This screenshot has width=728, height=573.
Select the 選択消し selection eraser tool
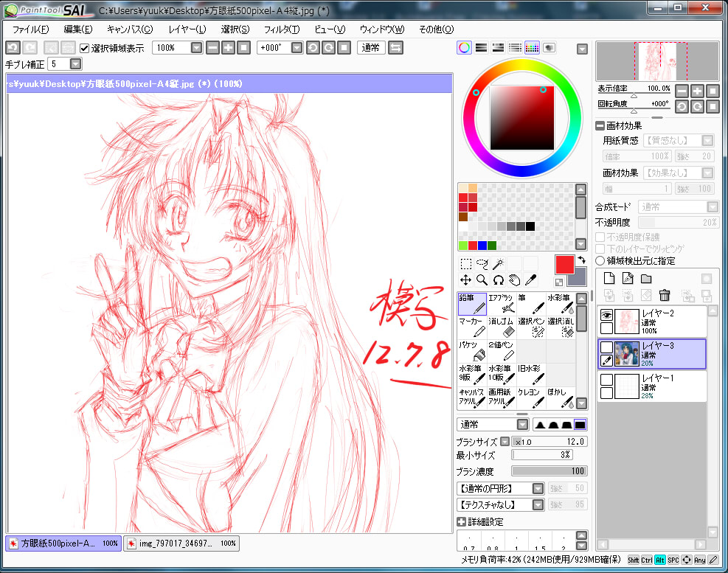pyautogui.click(x=561, y=328)
